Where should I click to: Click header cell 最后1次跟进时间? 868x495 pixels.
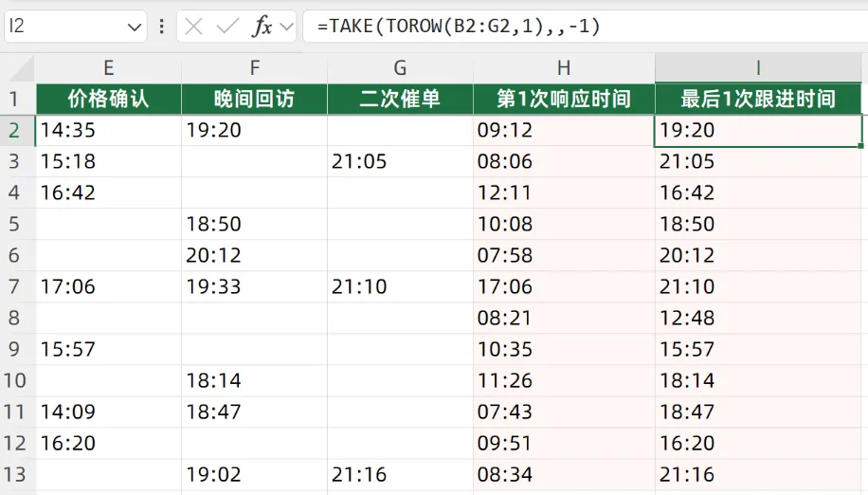tap(758, 100)
